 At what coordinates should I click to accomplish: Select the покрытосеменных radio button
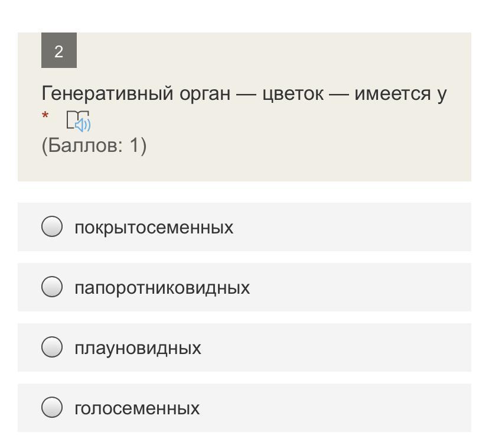tap(52, 227)
